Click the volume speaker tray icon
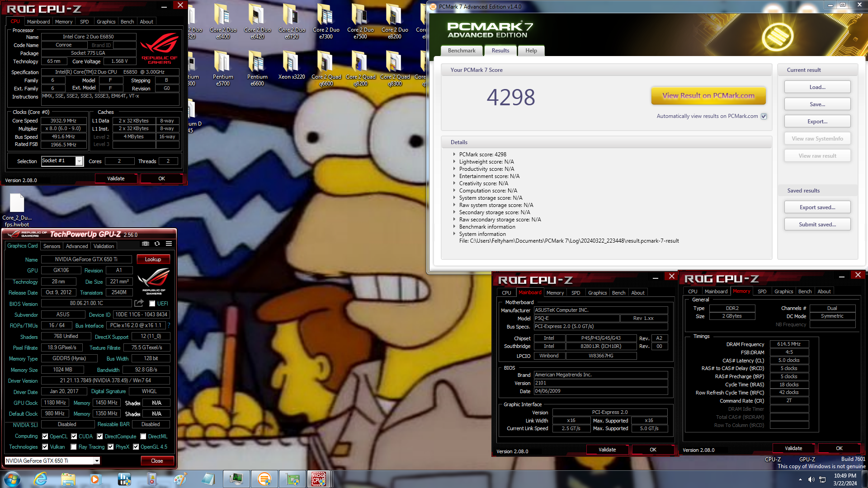Screen dimensions: 868x488 point(811,479)
